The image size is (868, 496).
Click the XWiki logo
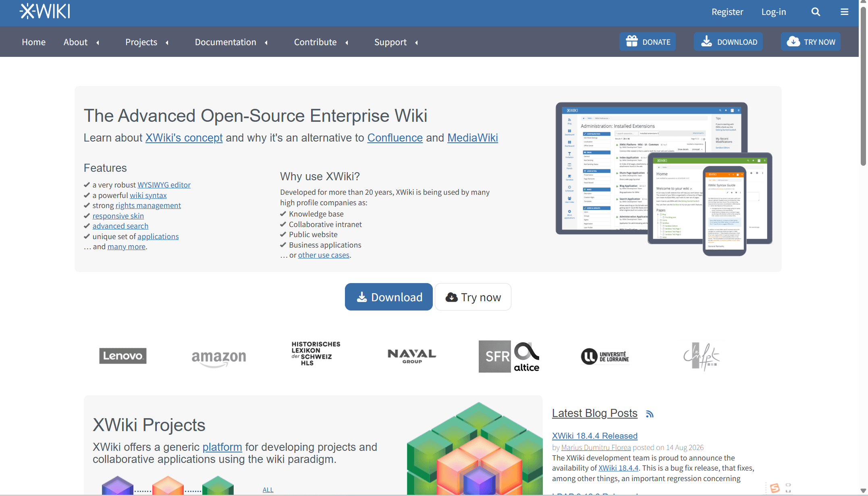(45, 11)
